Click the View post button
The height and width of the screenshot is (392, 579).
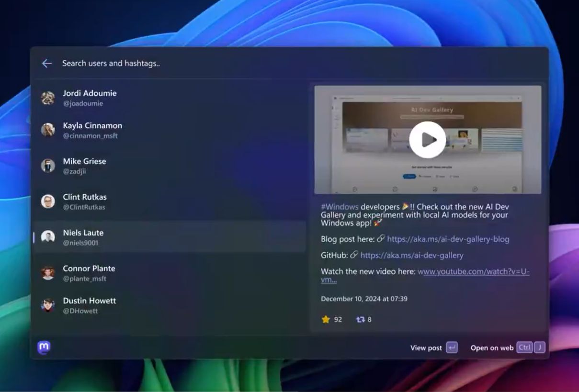click(x=434, y=348)
